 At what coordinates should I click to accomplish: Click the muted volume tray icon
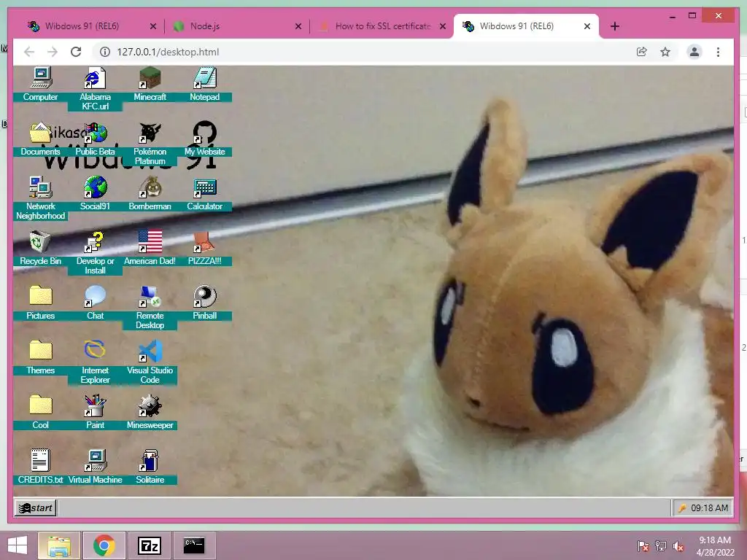(x=678, y=546)
